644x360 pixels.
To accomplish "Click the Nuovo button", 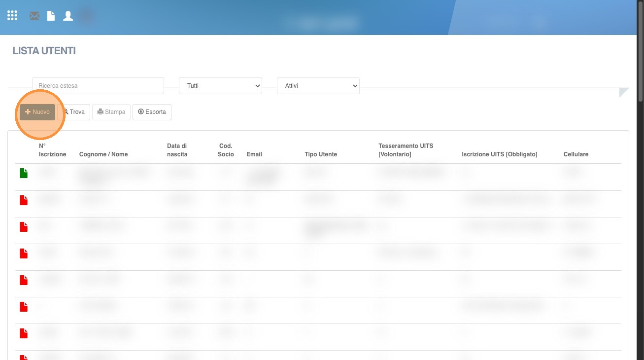I will pos(37,112).
